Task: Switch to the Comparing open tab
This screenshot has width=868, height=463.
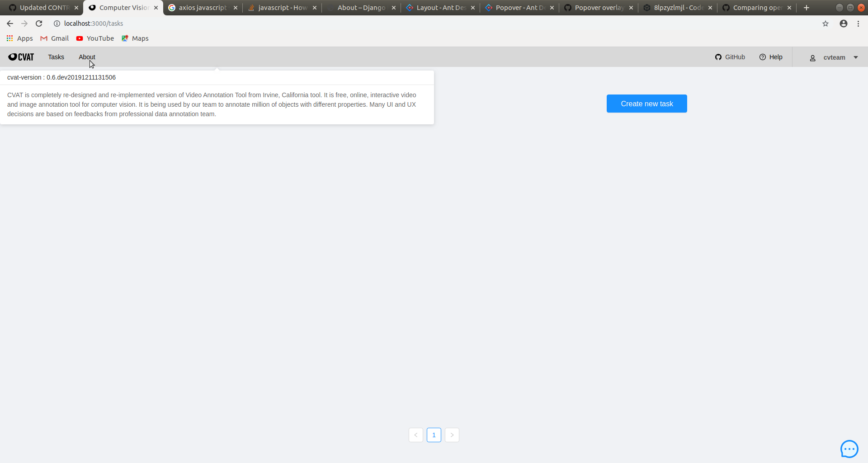Action: [x=757, y=8]
